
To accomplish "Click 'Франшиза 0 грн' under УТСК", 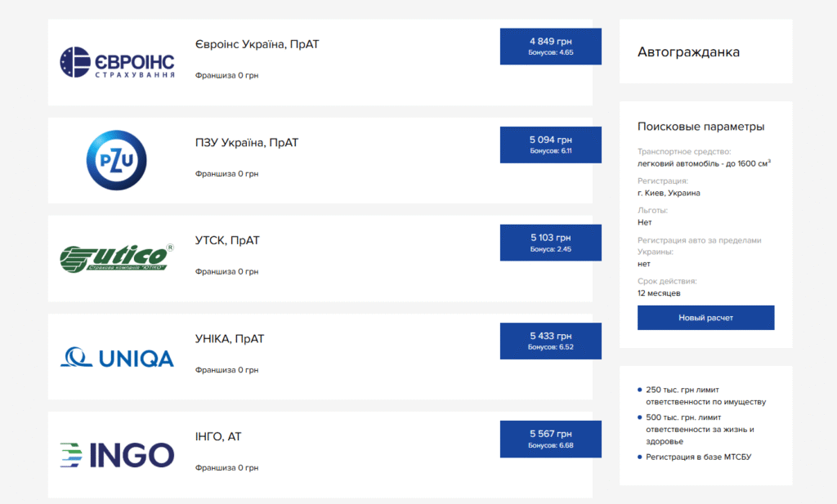I will click(x=227, y=271).
